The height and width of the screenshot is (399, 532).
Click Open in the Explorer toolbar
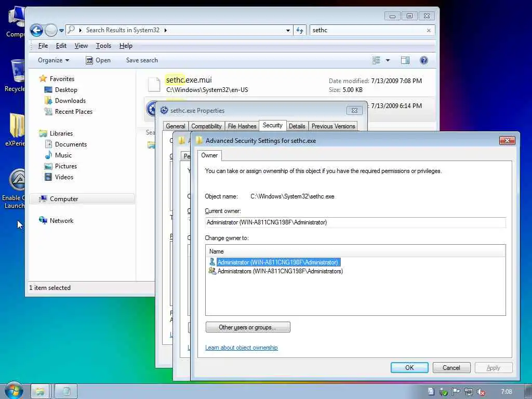(x=98, y=60)
